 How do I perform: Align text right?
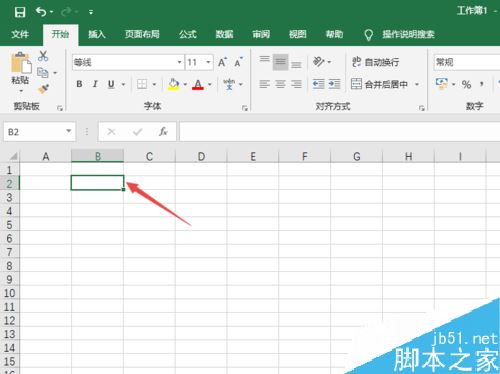coord(296,84)
